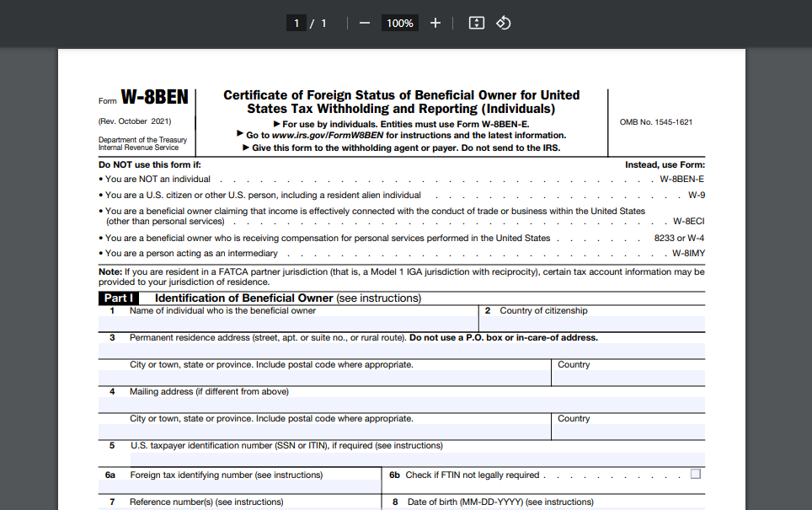Click the U.S. taxpayer identification number field

pos(418,459)
